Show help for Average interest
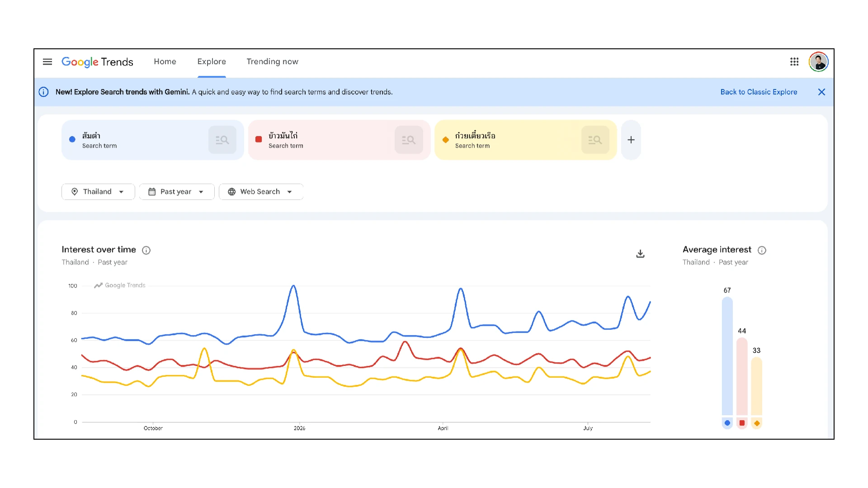Viewport: 868px width, 488px height. point(762,250)
